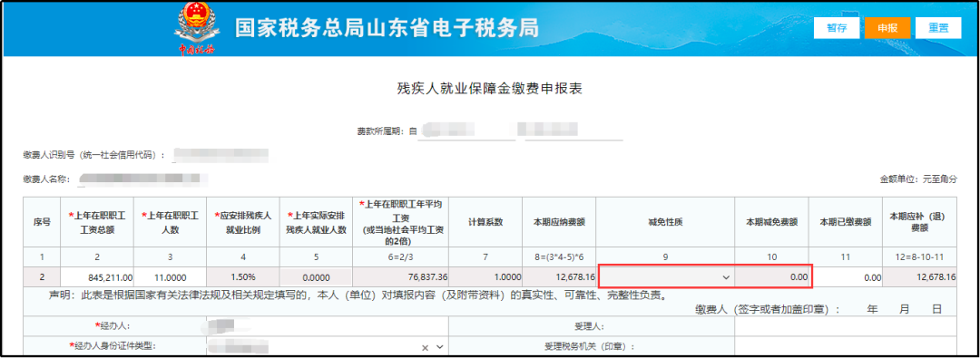This screenshot has height=358, width=980.
Task: Click the 国家税务总局山东省电子税务局 header title
Action: (387, 29)
